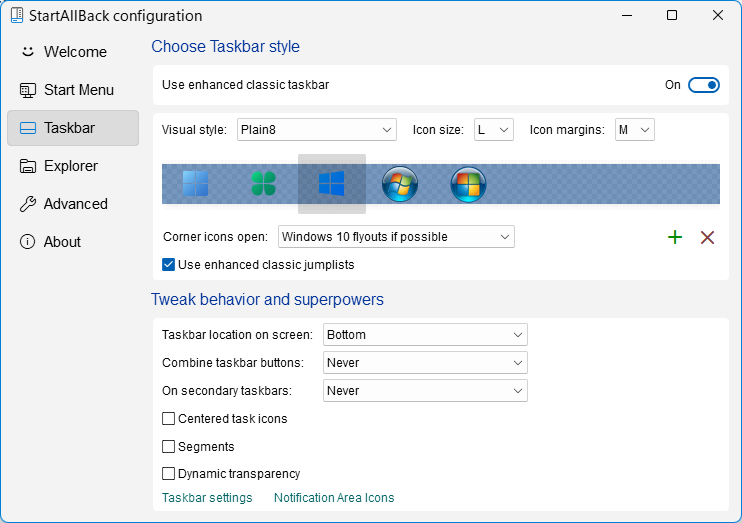
Task: Select the Windows 11 start button icon
Action: pos(196,184)
